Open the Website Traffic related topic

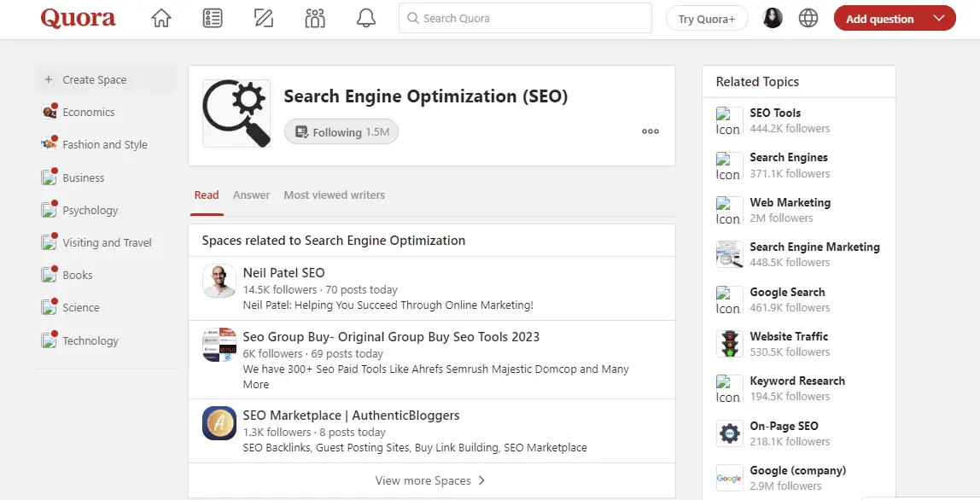pos(789,336)
